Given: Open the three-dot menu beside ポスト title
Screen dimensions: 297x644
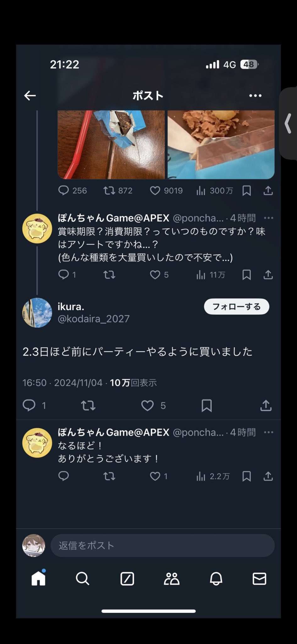Looking at the screenshot, I should tap(255, 96).
